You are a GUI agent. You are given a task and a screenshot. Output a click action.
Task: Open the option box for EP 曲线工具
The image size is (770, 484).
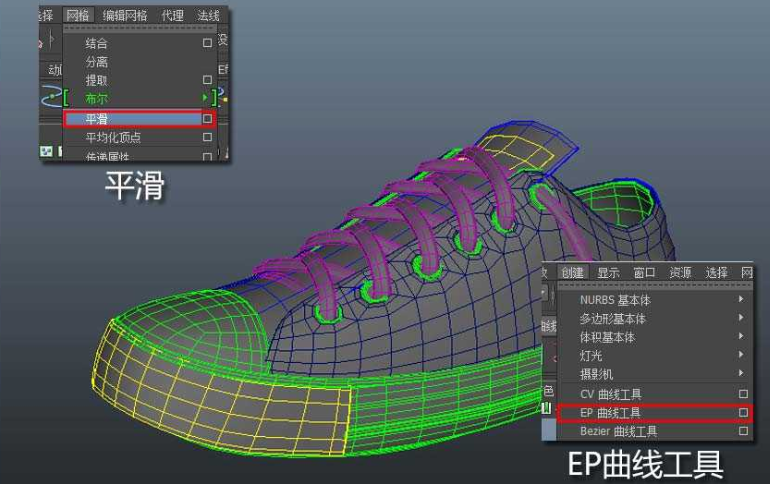743,413
